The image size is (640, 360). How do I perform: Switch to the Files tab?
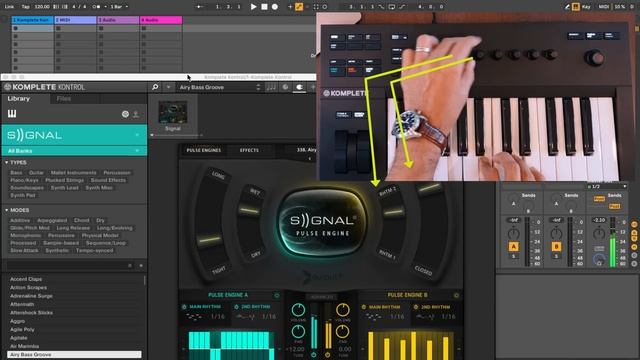click(64, 98)
